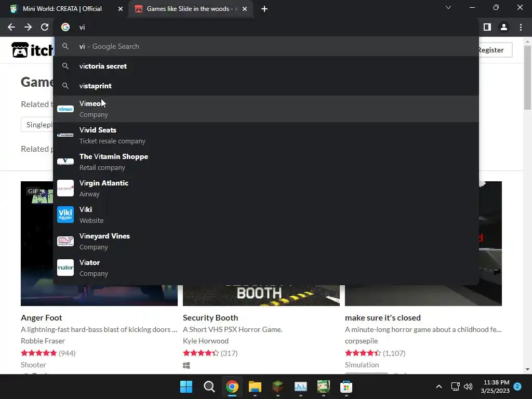The width and height of the screenshot is (532, 399).
Task: Open a new browser tab
Action: pos(264,9)
